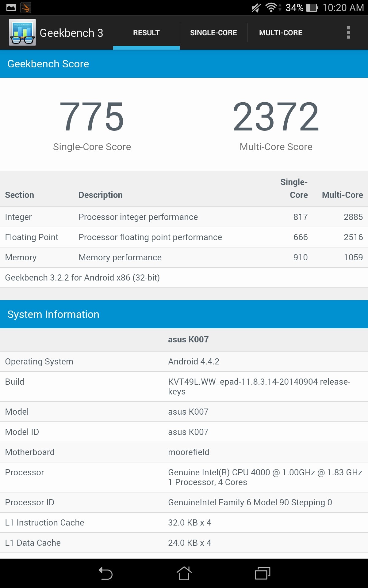Tap the Processor information row

point(184,477)
